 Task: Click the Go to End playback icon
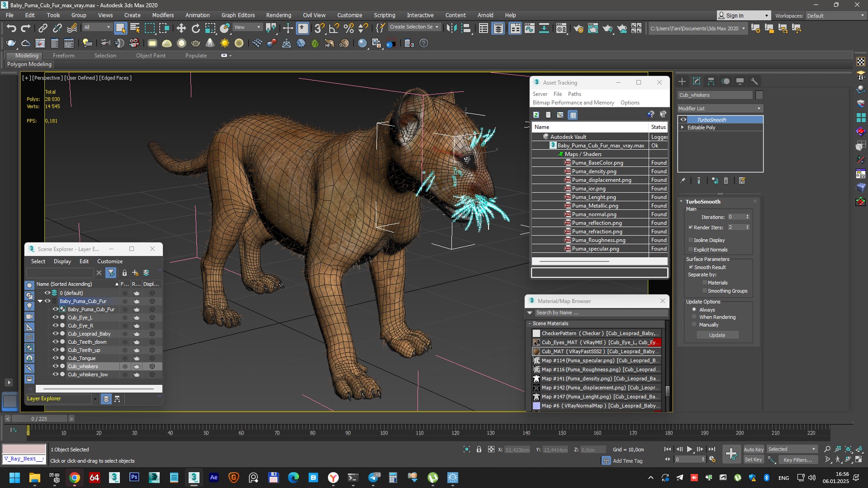coord(711,449)
